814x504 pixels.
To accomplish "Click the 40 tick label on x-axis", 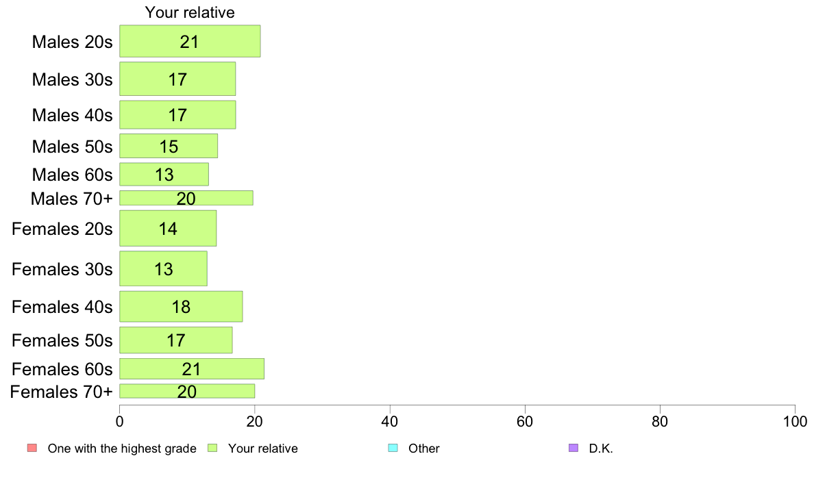I will (390, 421).
